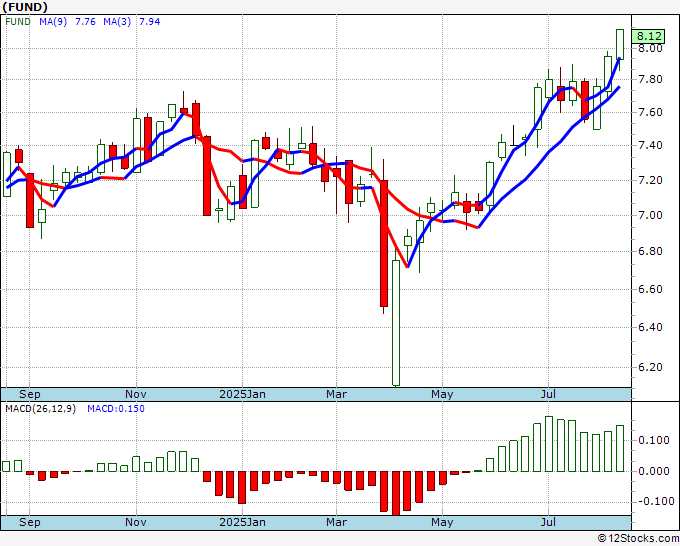Click 2025Jan on the MACD panel date axis
The image size is (680, 546).
click(242, 522)
